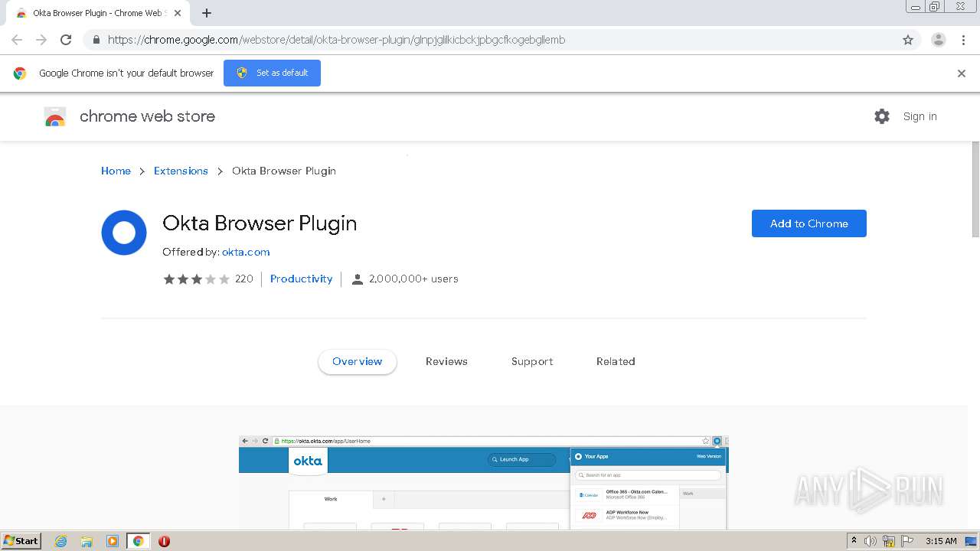Click the taskbar clock showing 3:15 AM
Viewport: 980px width, 551px height.
point(941,541)
